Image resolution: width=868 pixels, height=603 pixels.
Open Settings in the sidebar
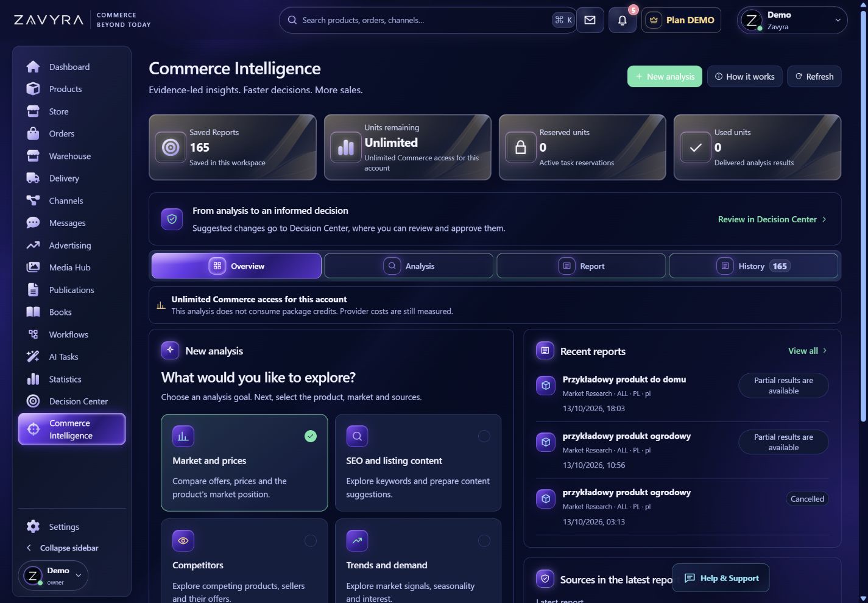72,527
